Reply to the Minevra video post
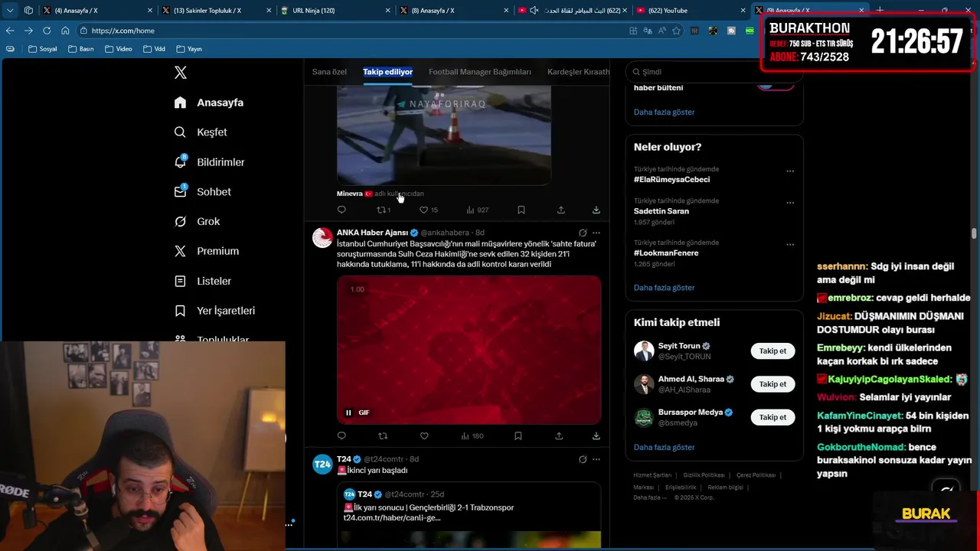Image resolution: width=980 pixels, height=551 pixels. coord(341,210)
